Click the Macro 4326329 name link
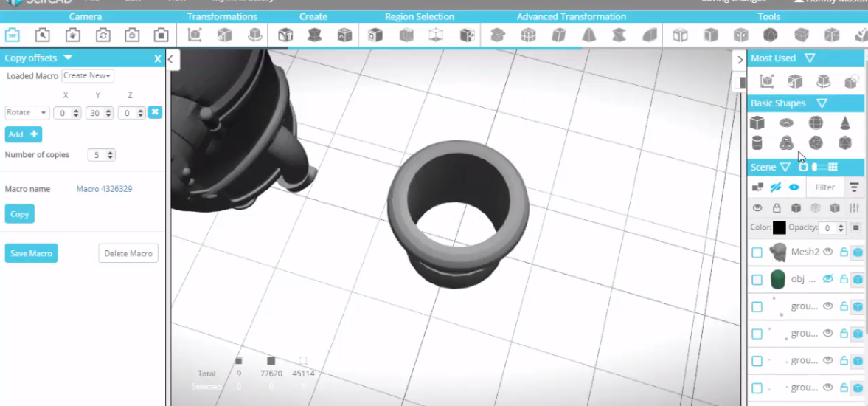 coord(104,189)
